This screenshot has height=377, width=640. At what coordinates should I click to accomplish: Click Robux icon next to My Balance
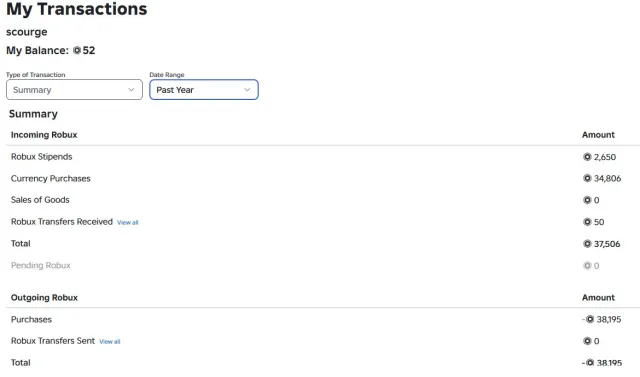pos(77,51)
